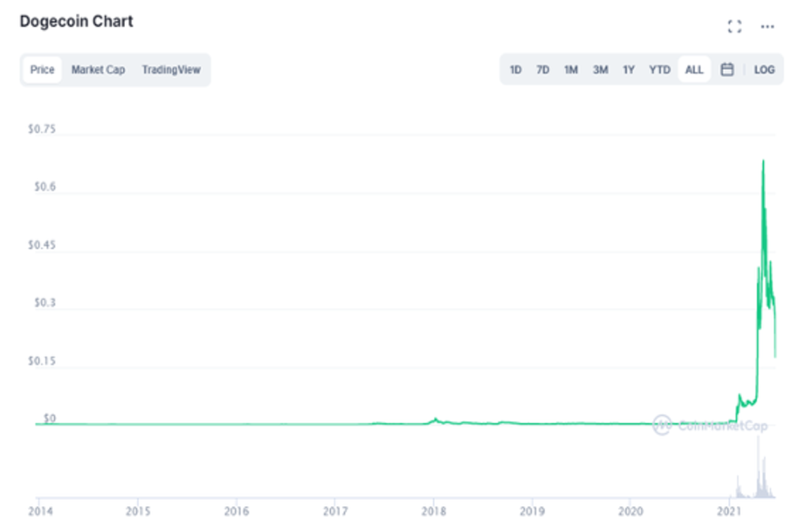Click the fullscreen expand icon

(734, 27)
